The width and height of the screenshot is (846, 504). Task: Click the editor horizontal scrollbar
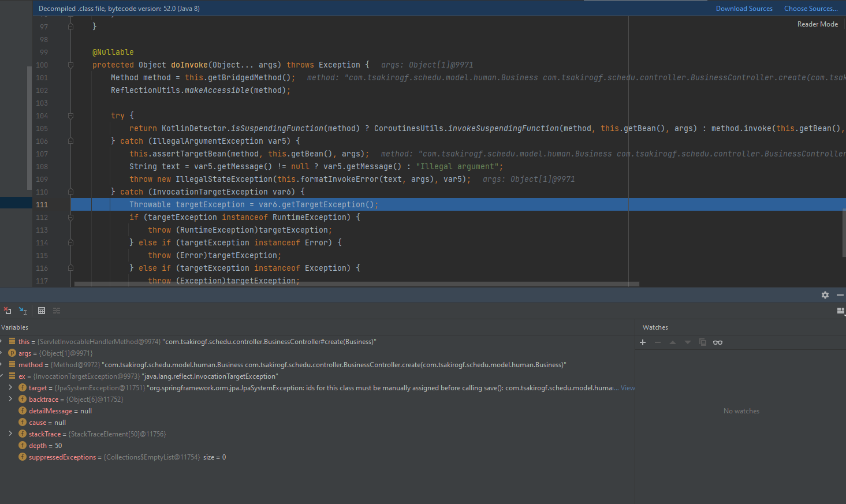click(356, 284)
